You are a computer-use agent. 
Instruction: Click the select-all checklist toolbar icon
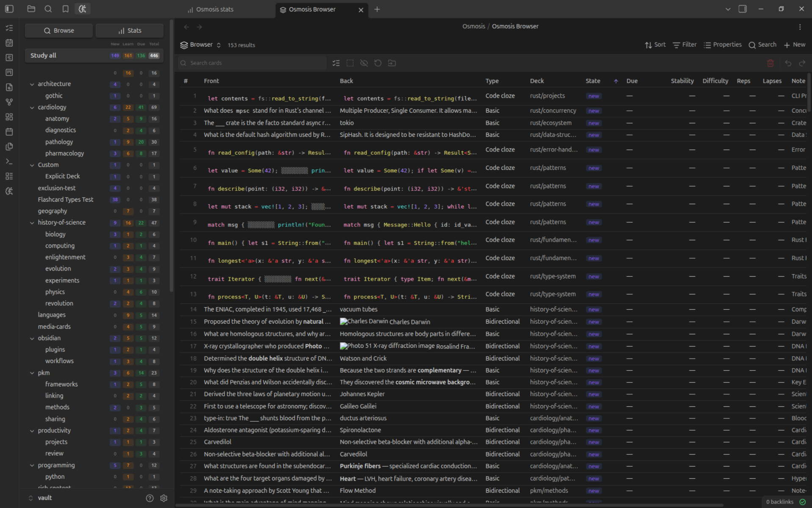pyautogui.click(x=336, y=63)
